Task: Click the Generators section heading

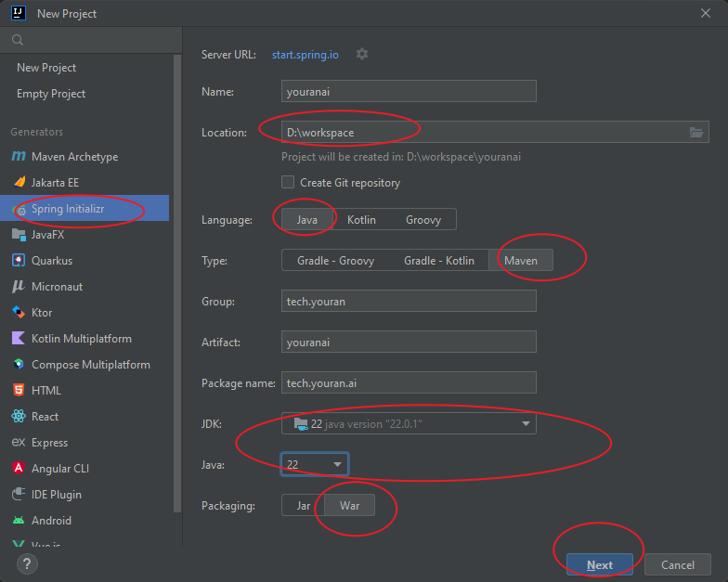Action: 37,132
